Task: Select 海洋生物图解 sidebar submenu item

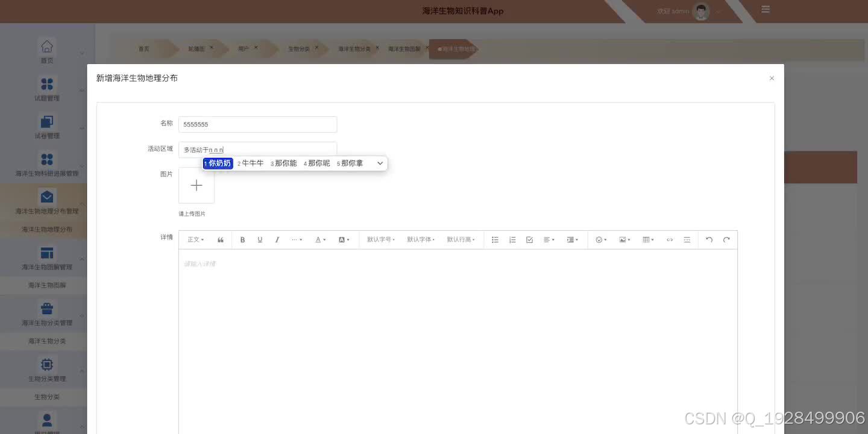Action: (x=46, y=285)
